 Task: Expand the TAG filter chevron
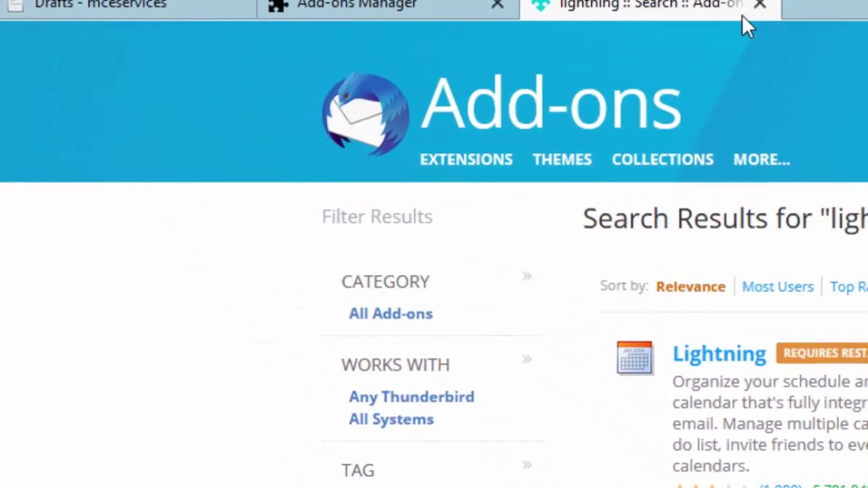click(x=527, y=465)
